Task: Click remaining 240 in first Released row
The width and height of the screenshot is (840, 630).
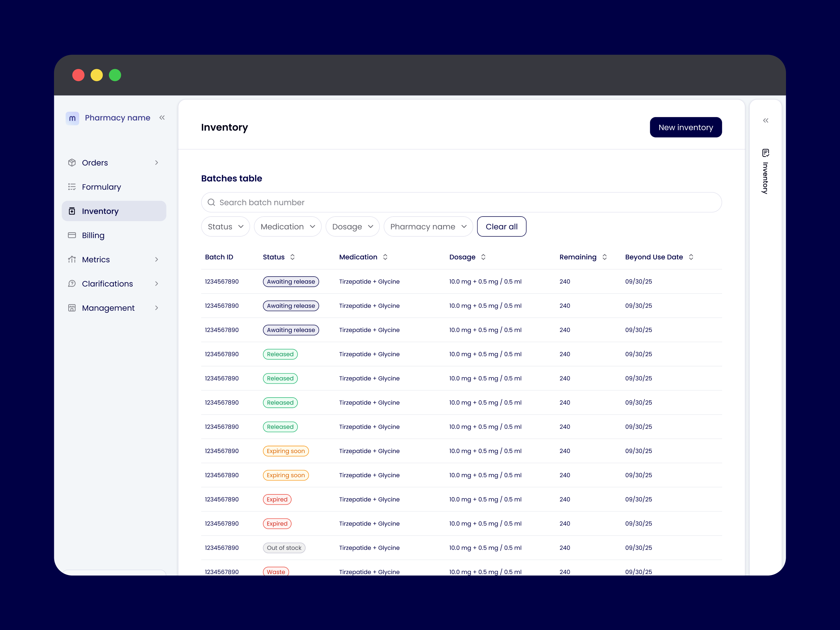Action: tap(565, 354)
